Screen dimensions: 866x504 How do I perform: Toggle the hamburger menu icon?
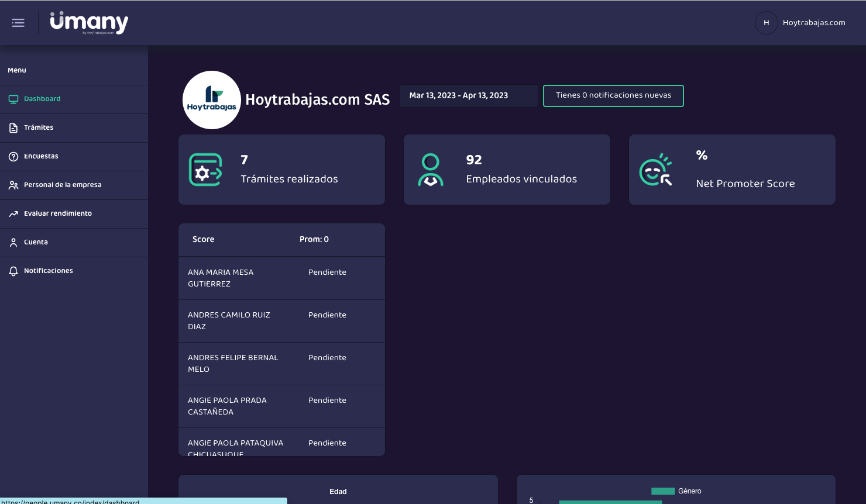coord(18,23)
